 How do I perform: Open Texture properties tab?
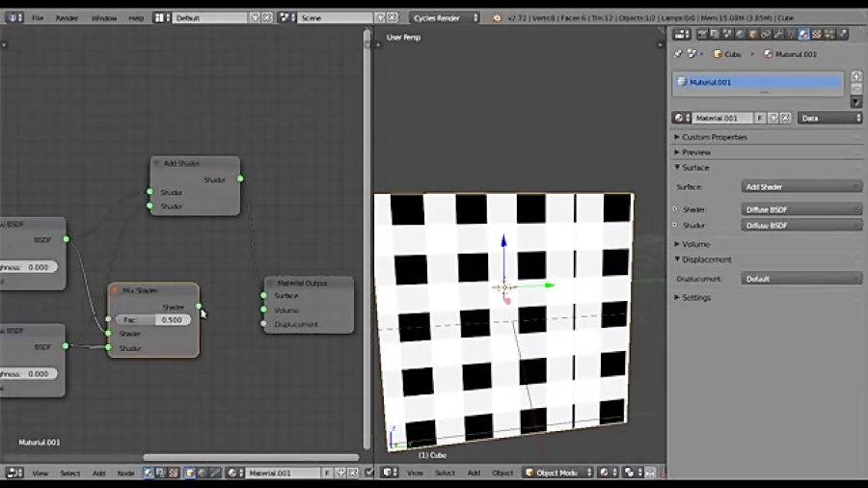pyautogui.click(x=817, y=35)
